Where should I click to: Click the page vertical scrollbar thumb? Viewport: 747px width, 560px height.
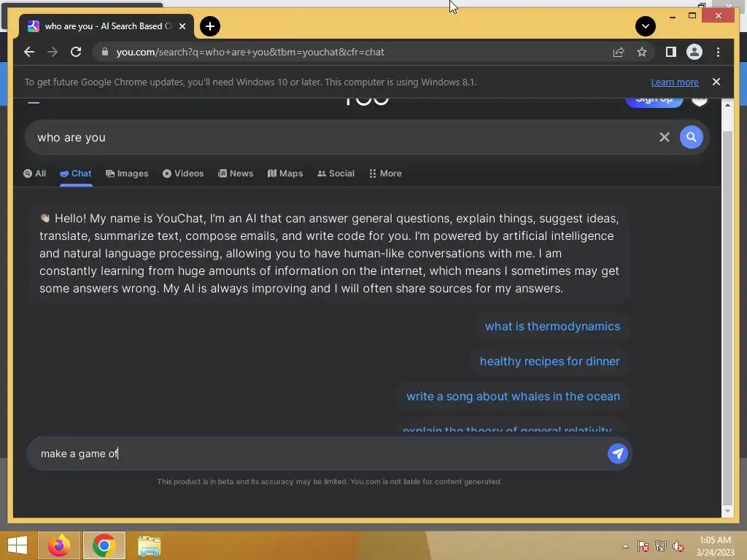tap(727, 316)
